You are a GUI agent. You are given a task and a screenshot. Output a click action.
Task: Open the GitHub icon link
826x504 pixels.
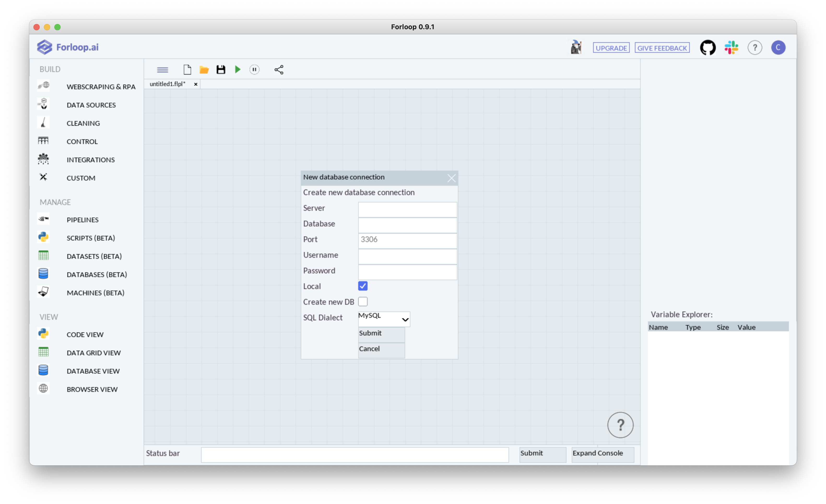[708, 47]
